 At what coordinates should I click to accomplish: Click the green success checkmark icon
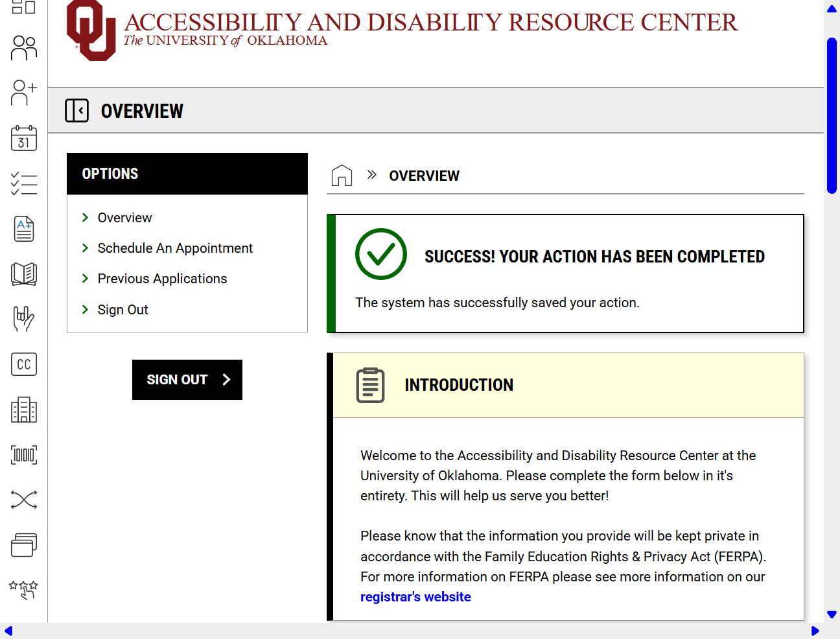[x=381, y=254]
